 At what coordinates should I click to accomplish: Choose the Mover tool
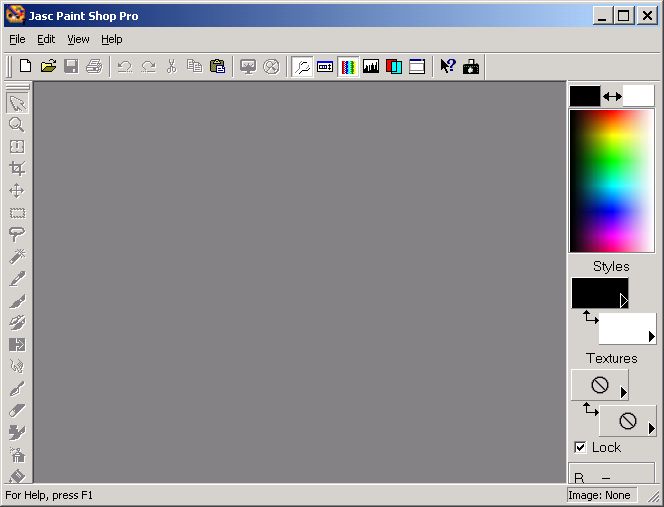[17, 190]
